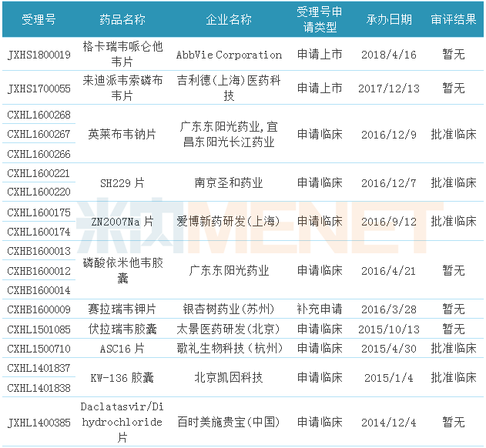Screen dimensions: 486x448
Task: Click drug name KW-136 胶囊
Action: 122,378
